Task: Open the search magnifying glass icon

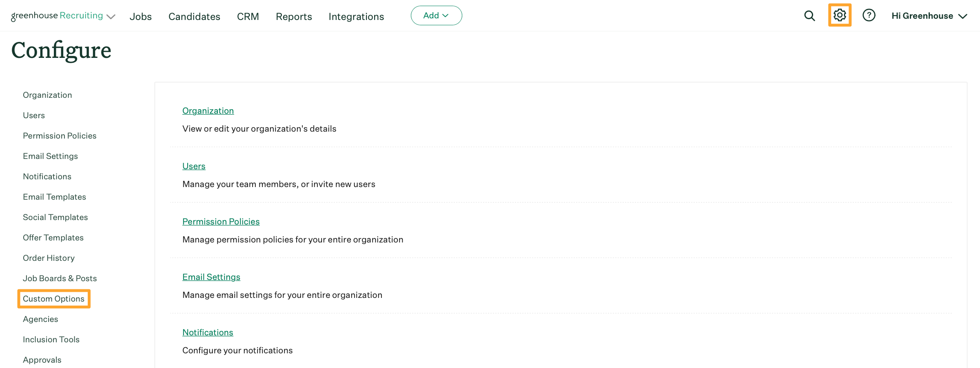Action: pyautogui.click(x=809, y=16)
